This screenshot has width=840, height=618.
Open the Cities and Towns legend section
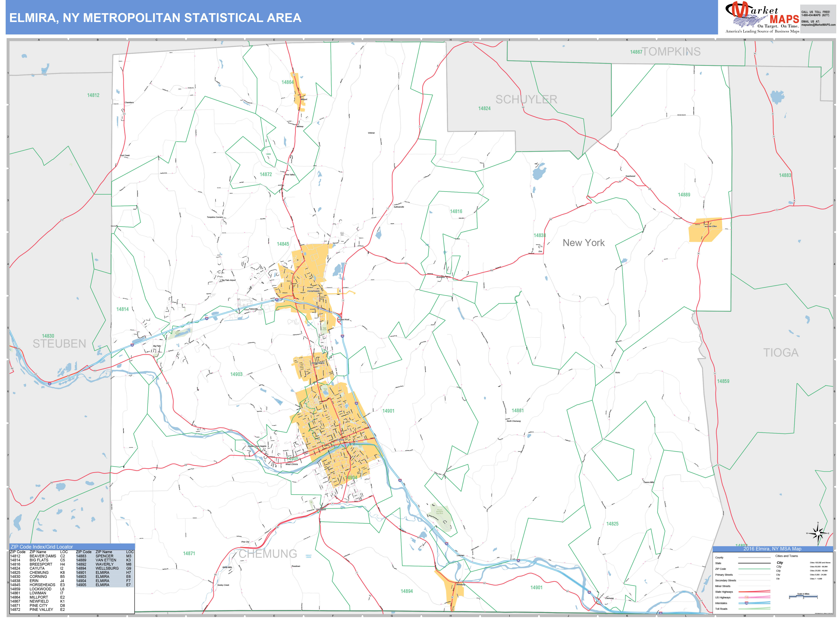787,556
